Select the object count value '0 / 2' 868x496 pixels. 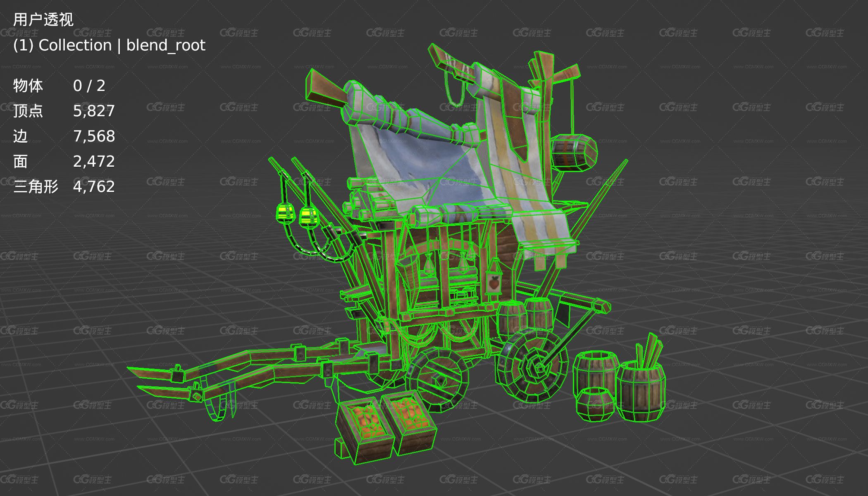pyautogui.click(x=89, y=86)
